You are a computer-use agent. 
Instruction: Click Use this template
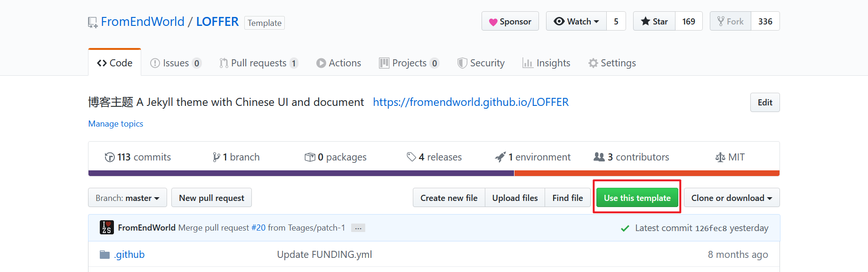click(637, 198)
